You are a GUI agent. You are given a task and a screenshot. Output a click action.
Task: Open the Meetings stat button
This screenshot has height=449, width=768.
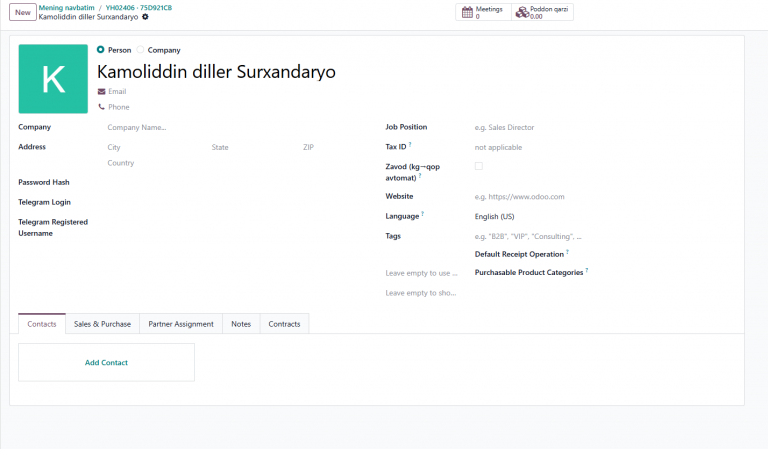point(483,12)
